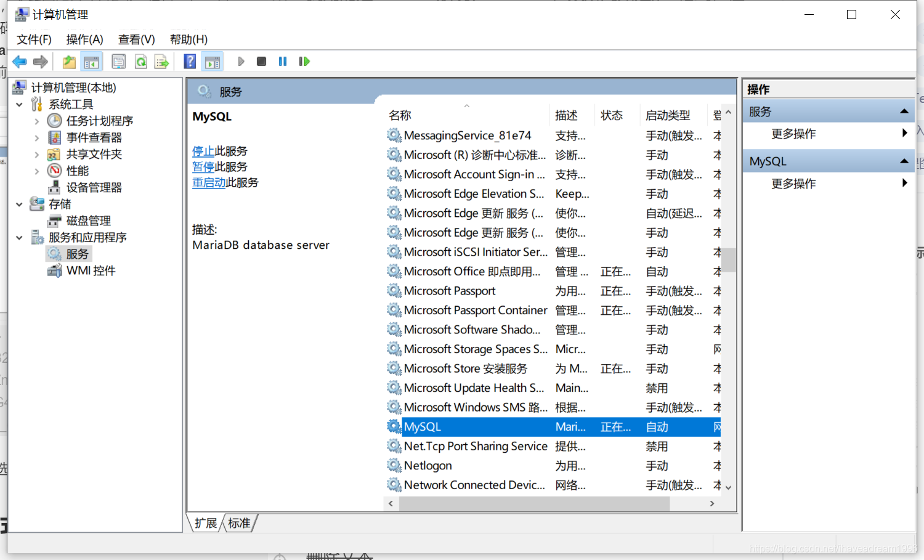
Task: Click the 任务计划程序 clock icon
Action: tap(55, 121)
